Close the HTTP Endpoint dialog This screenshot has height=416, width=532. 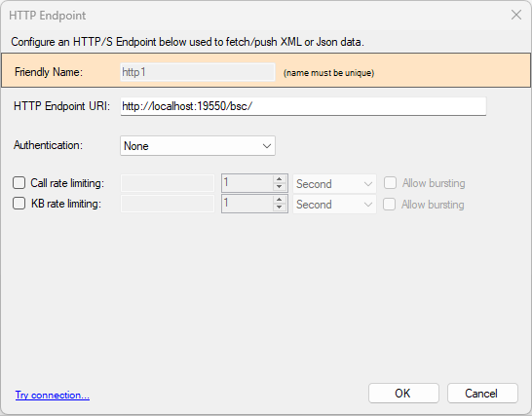[516, 15]
